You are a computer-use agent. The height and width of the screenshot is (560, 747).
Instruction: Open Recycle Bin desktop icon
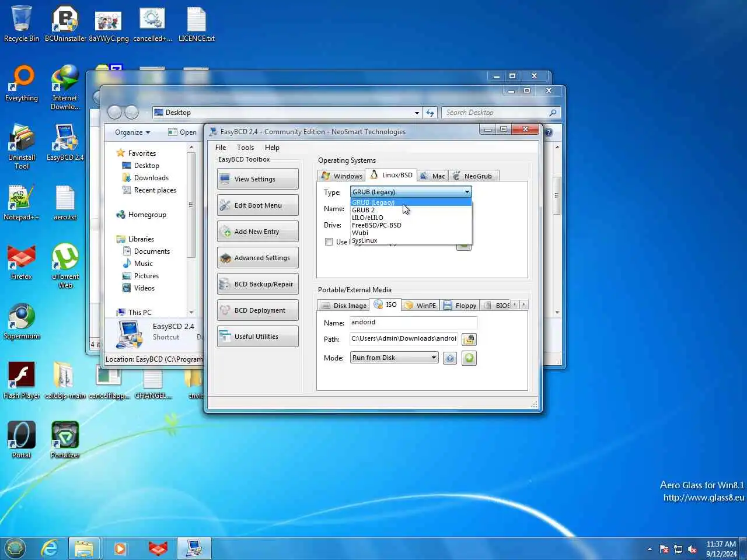pos(22,24)
